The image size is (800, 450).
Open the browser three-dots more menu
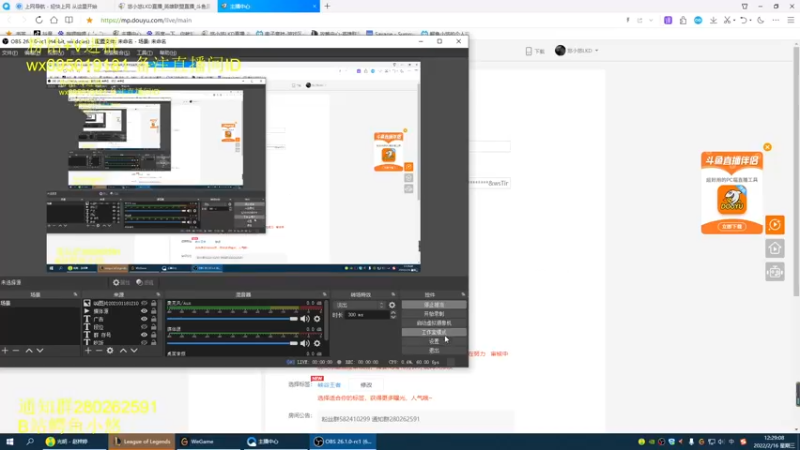coord(776,20)
